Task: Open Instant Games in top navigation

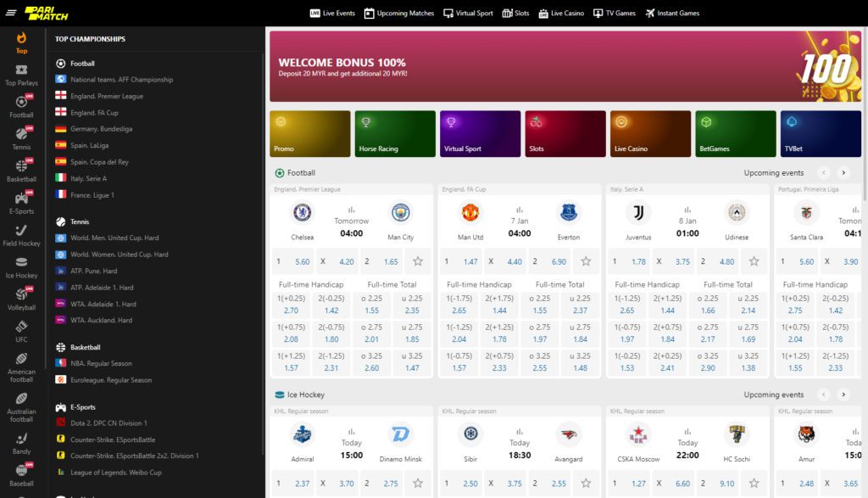Action: point(672,14)
